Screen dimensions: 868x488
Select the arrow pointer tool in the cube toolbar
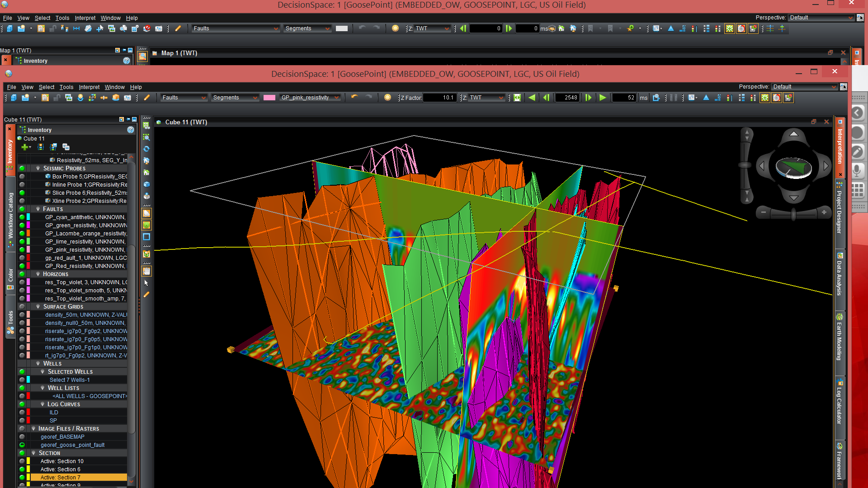146,283
